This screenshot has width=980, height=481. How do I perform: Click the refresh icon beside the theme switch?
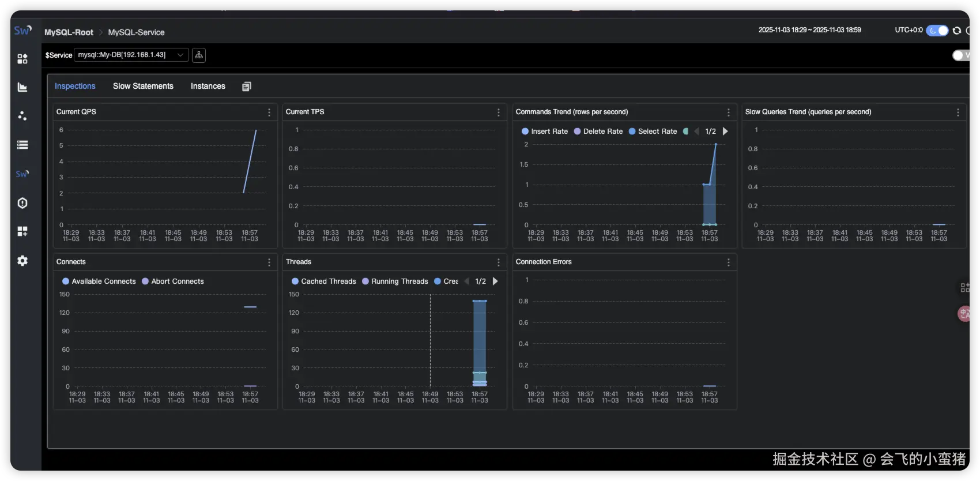click(957, 31)
